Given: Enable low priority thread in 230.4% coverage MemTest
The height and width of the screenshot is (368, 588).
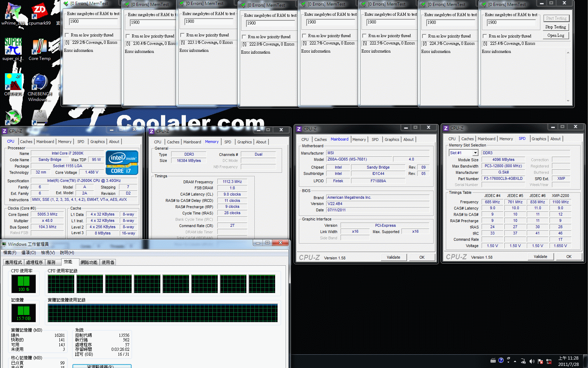Looking at the screenshot, I should pyautogui.click(x=128, y=36).
